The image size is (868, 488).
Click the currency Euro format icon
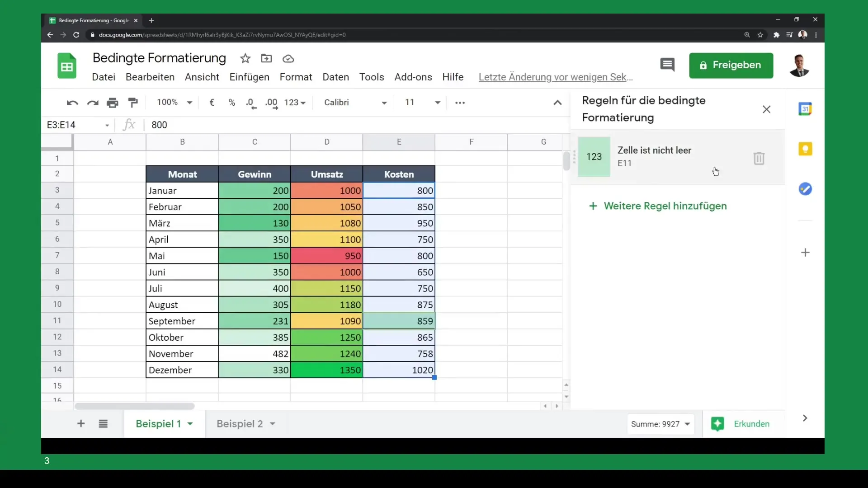[x=211, y=103]
